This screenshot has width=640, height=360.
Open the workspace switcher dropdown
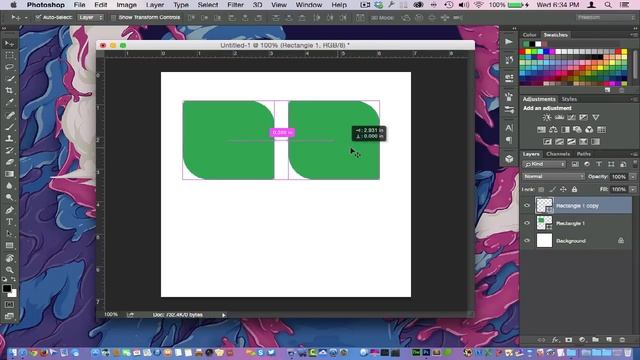[606, 18]
